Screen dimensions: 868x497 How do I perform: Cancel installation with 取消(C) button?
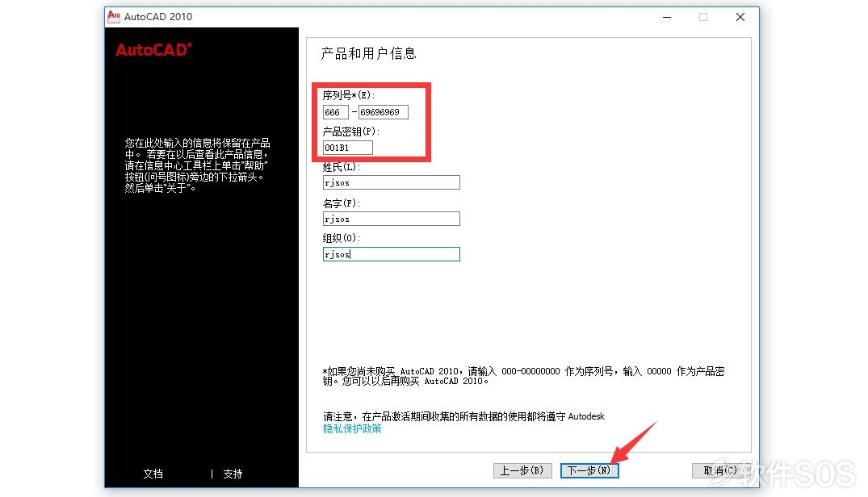click(x=720, y=470)
